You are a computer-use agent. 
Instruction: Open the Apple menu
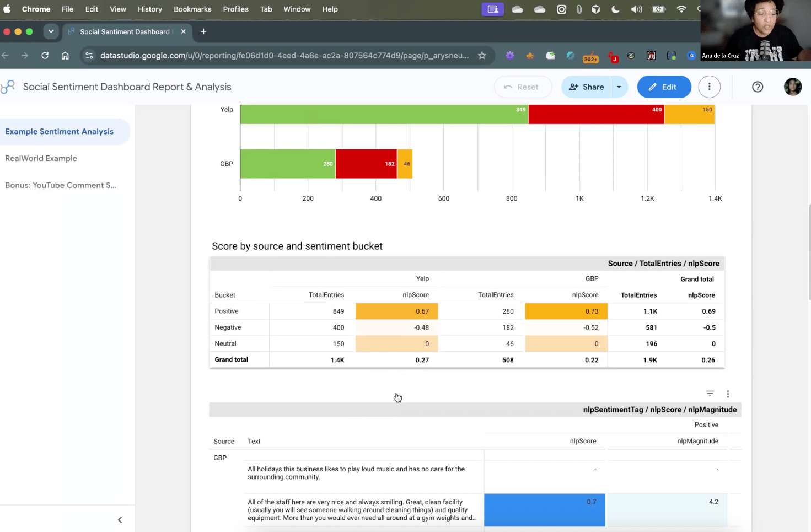click(7, 9)
